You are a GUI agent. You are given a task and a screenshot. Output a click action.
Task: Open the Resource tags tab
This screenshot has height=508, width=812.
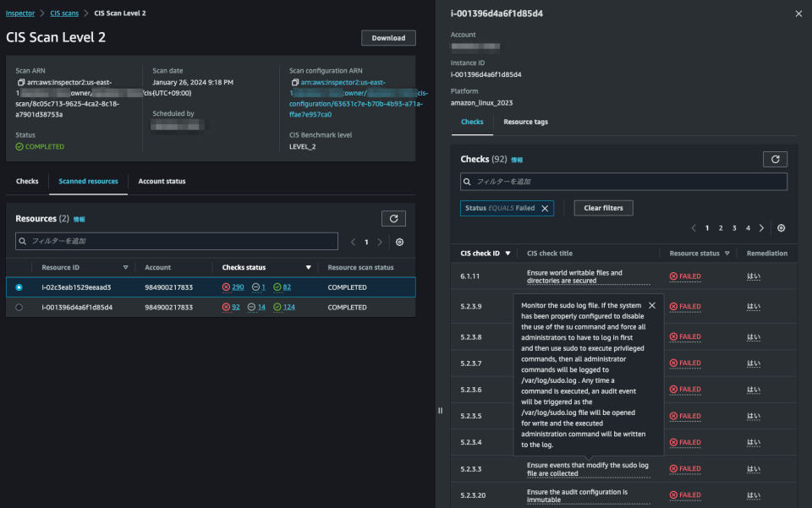tap(527, 120)
